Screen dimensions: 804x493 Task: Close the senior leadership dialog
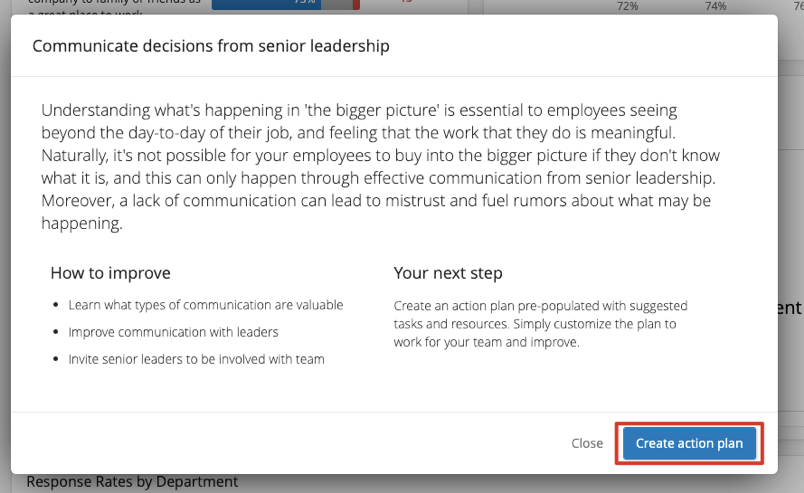click(x=587, y=443)
